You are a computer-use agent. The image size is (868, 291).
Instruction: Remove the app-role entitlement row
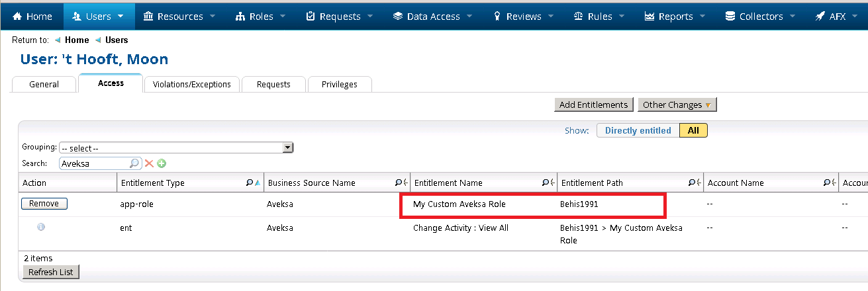(44, 204)
